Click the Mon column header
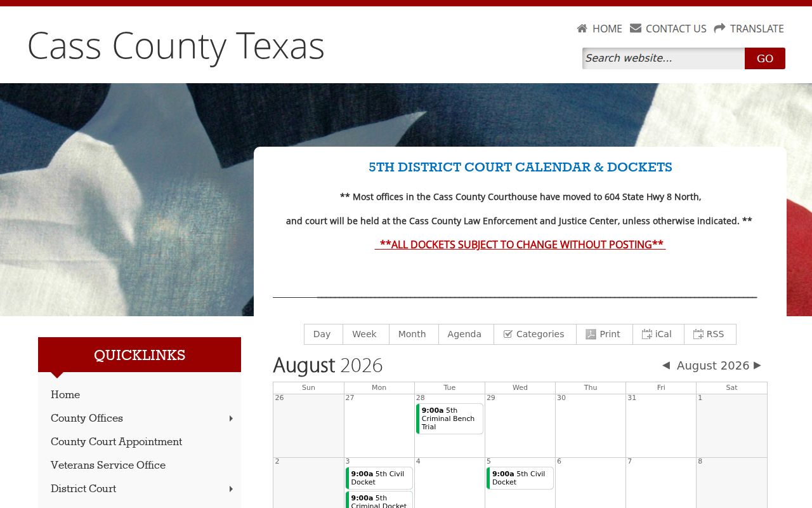Image resolution: width=812 pixels, height=508 pixels. tap(379, 387)
